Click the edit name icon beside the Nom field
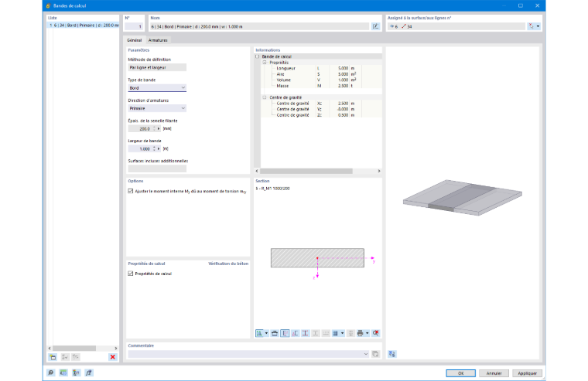Screen dimensions: 588x381 click(375, 26)
